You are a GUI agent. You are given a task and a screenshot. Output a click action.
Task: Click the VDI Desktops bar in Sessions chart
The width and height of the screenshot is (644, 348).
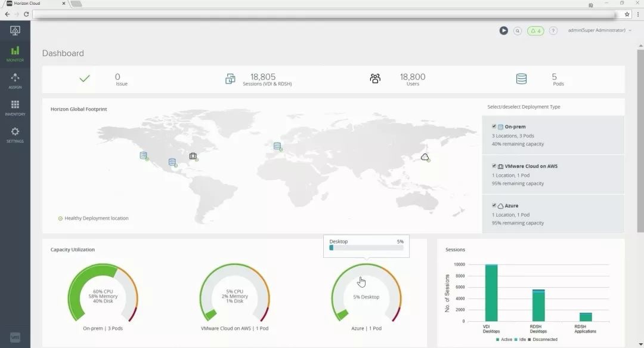pos(491,292)
